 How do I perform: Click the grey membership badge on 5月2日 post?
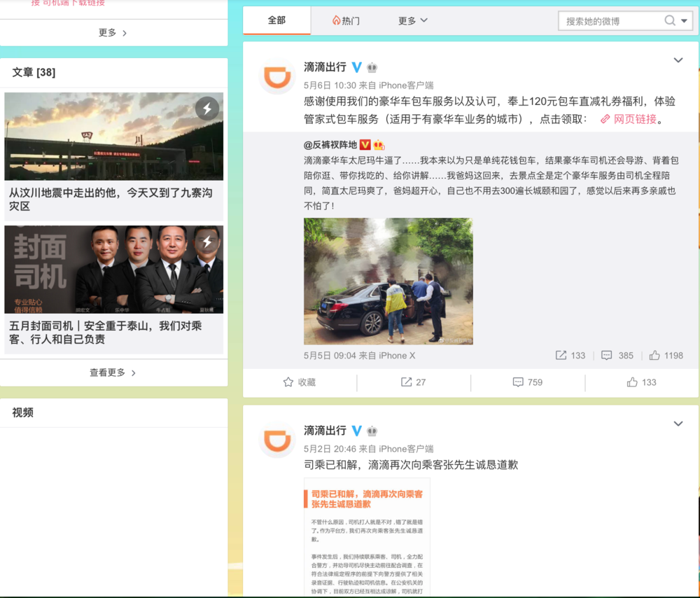(372, 431)
